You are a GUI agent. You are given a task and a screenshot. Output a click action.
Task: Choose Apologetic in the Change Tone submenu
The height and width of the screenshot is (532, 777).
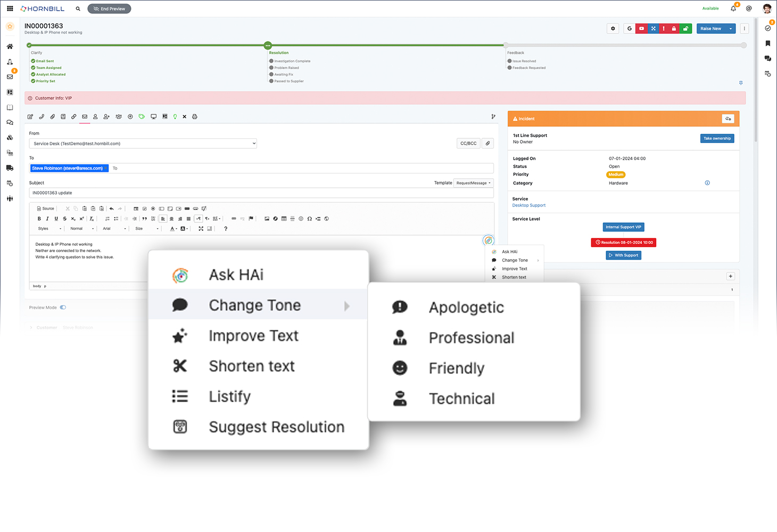(x=466, y=307)
